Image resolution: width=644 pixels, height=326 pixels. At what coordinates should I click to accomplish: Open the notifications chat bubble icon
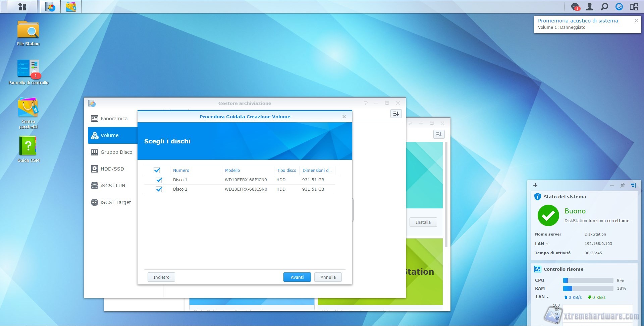pyautogui.click(x=575, y=7)
